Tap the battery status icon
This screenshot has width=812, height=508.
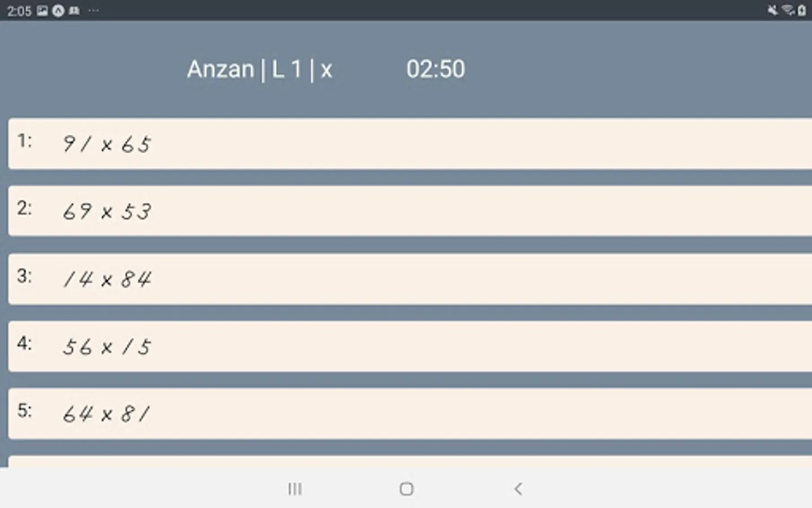pos(802,10)
